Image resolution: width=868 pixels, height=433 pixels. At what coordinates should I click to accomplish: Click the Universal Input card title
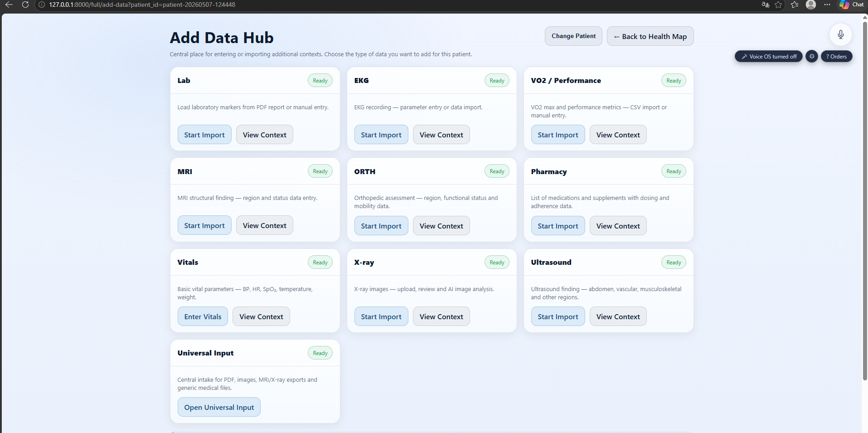[205, 353]
